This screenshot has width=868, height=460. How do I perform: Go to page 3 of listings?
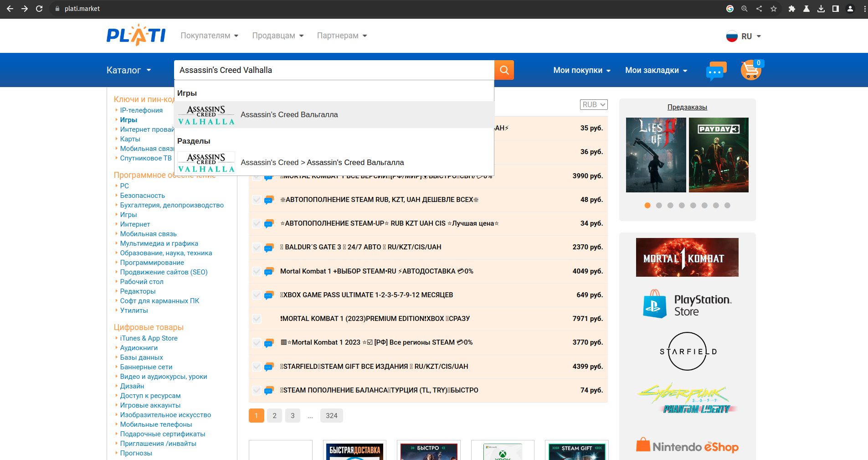tap(293, 415)
